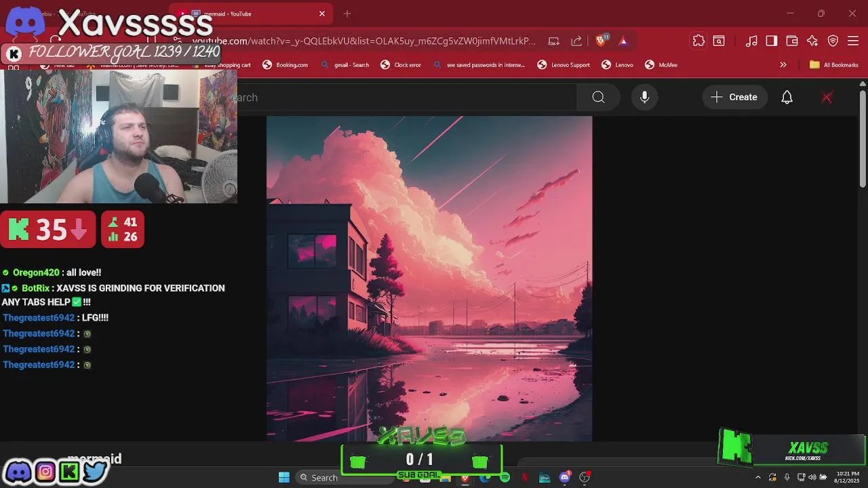This screenshot has width=868, height=488.
Task: Open the see saved passwords bookmark
Action: tap(479, 65)
